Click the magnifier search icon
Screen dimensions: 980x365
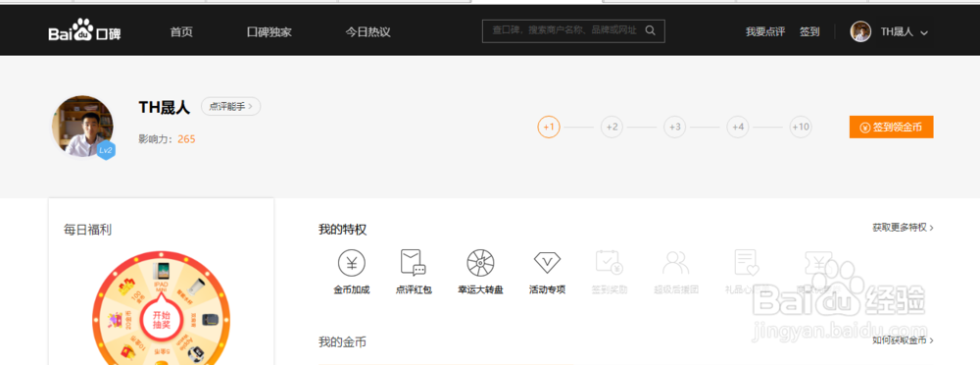point(651,30)
